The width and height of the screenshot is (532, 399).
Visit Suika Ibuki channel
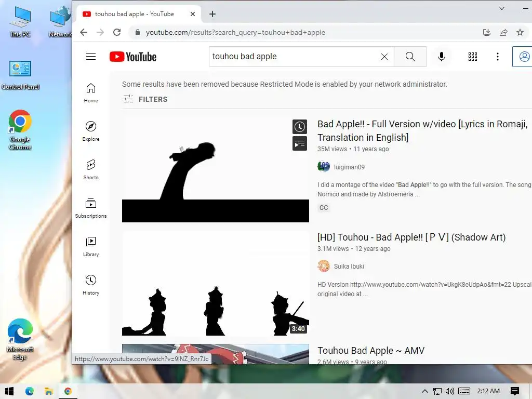(x=349, y=267)
